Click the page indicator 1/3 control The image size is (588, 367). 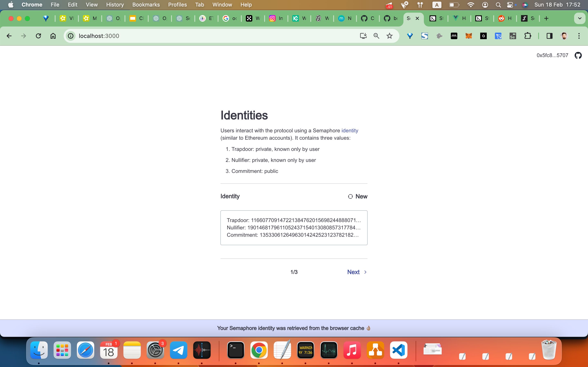click(x=294, y=272)
